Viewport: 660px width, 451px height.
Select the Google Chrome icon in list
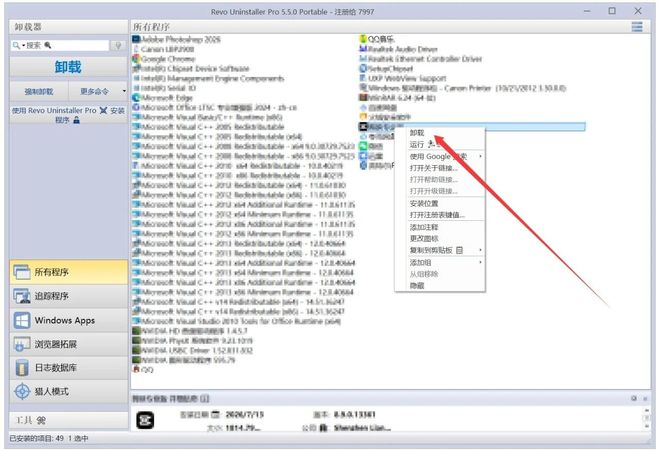tap(136, 59)
